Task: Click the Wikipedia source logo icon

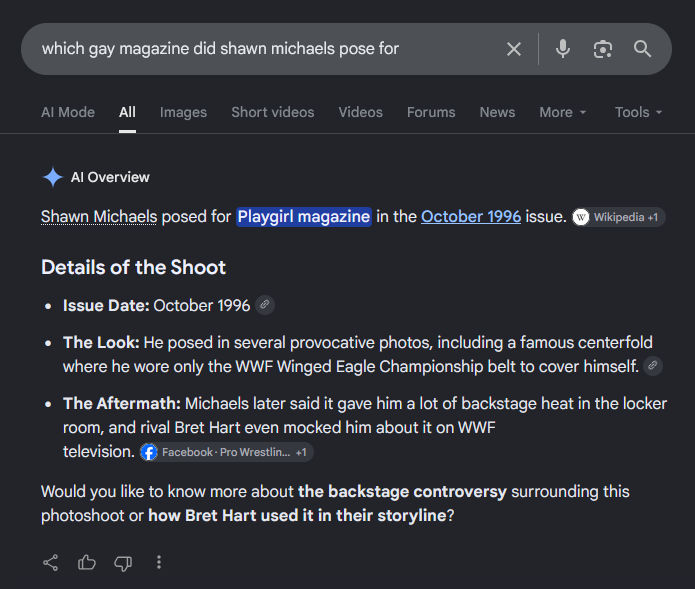Action: (x=581, y=217)
